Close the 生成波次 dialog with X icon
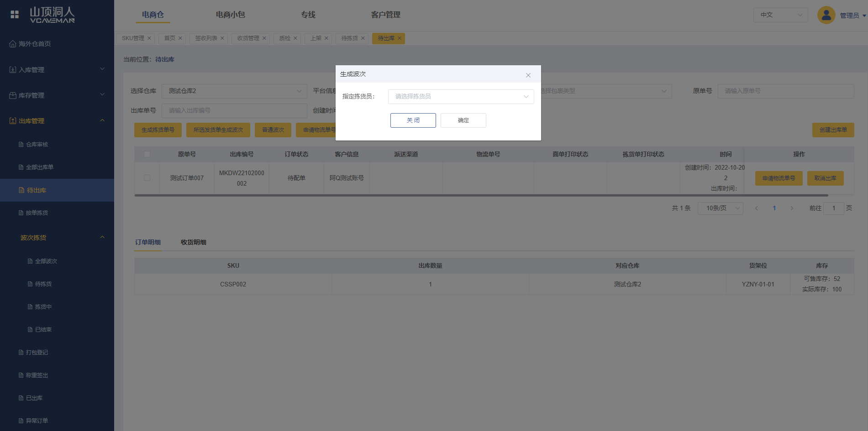This screenshot has width=868, height=431. pos(528,75)
